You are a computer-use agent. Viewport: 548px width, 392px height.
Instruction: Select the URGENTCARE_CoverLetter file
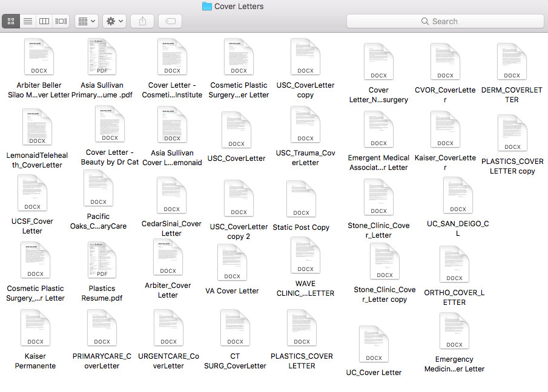(x=168, y=328)
